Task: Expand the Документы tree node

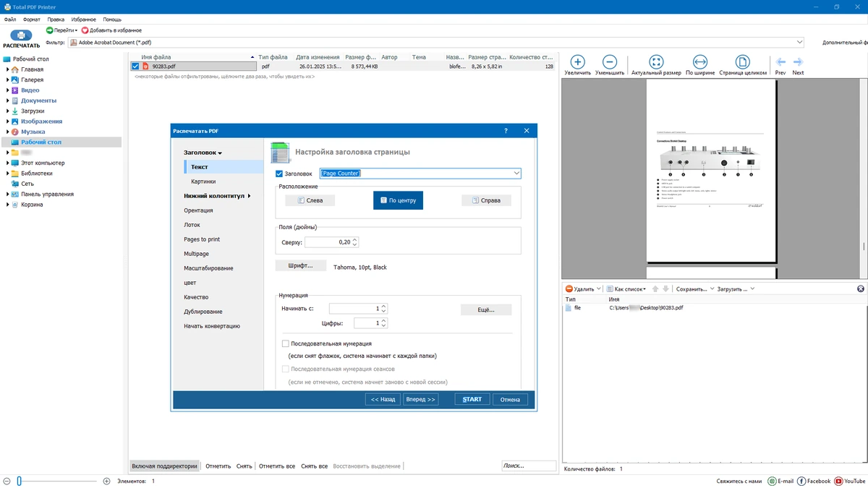Action: pyautogui.click(x=8, y=100)
